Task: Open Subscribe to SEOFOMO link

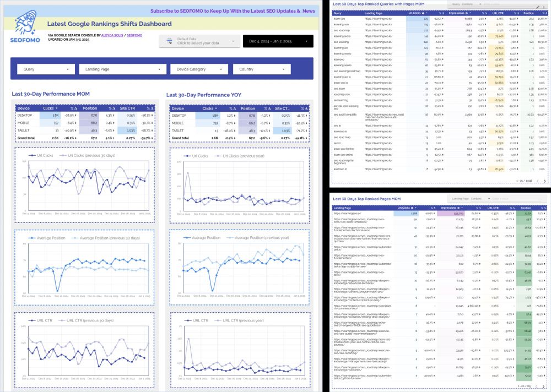Action: click(233, 11)
